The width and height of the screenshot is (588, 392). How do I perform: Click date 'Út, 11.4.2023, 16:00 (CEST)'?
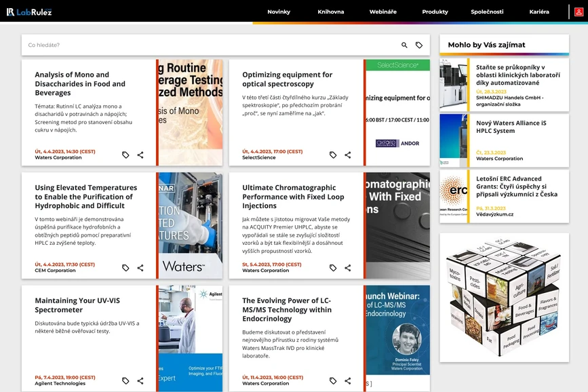point(273,377)
